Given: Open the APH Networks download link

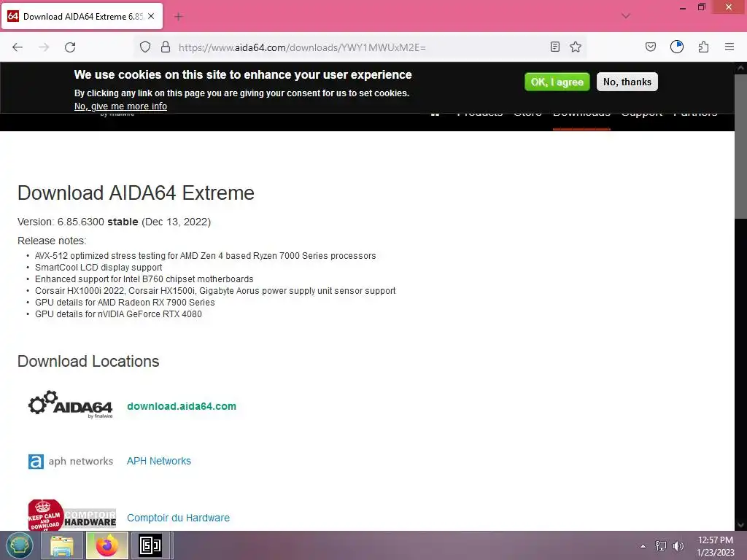Looking at the screenshot, I should click(158, 461).
